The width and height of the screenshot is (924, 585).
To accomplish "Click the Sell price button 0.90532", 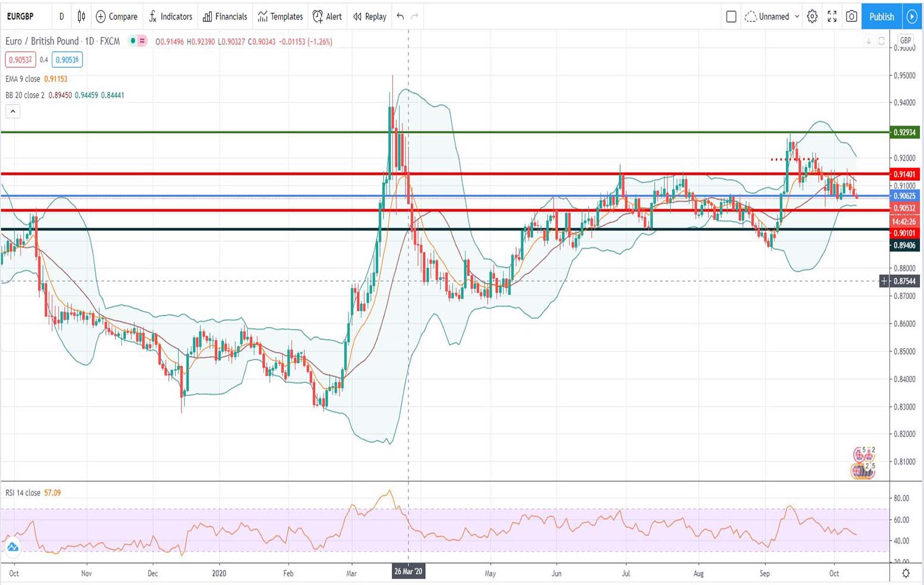I will (20, 59).
